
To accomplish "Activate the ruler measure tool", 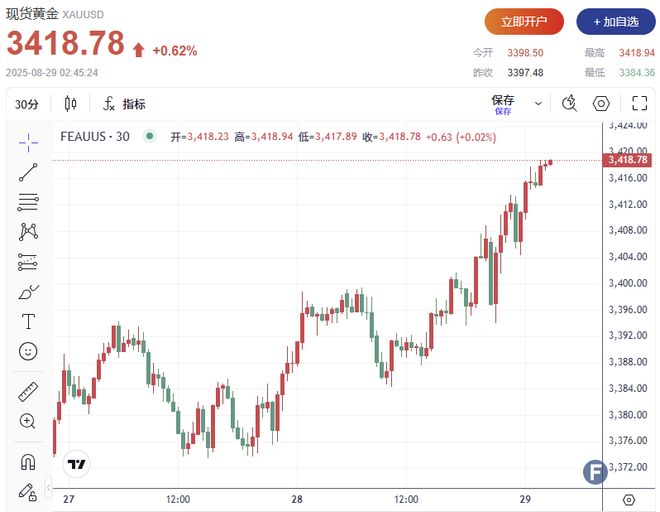I will 28,392.
